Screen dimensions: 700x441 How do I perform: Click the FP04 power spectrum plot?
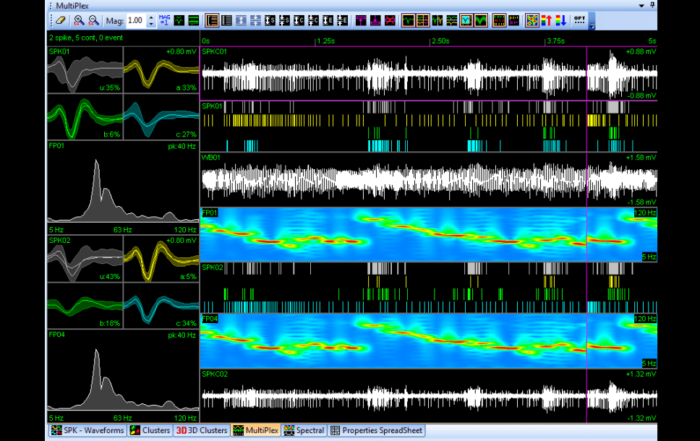point(123,376)
